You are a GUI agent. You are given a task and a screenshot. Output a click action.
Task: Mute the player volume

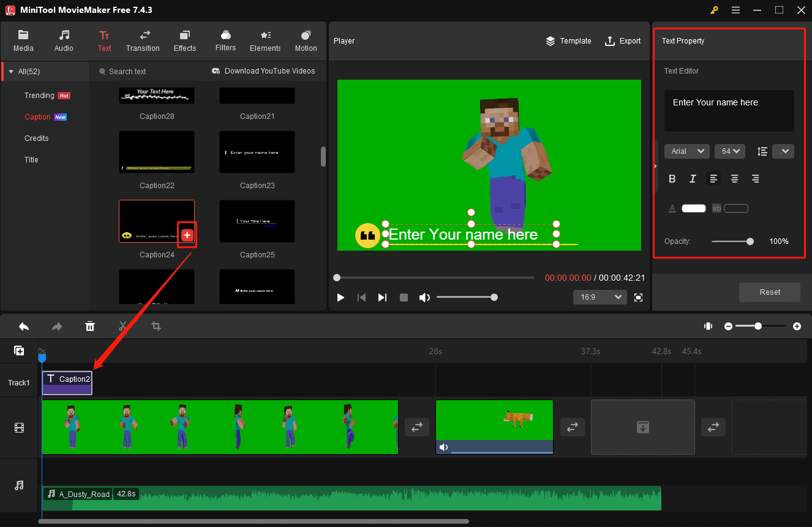pos(424,297)
